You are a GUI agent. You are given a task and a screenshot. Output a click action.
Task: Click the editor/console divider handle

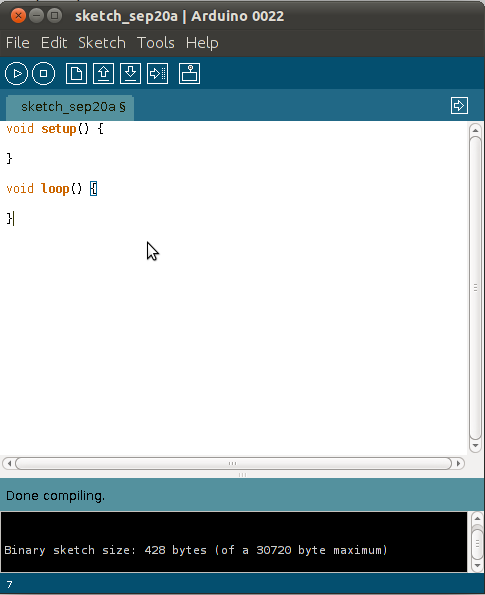coord(242,475)
